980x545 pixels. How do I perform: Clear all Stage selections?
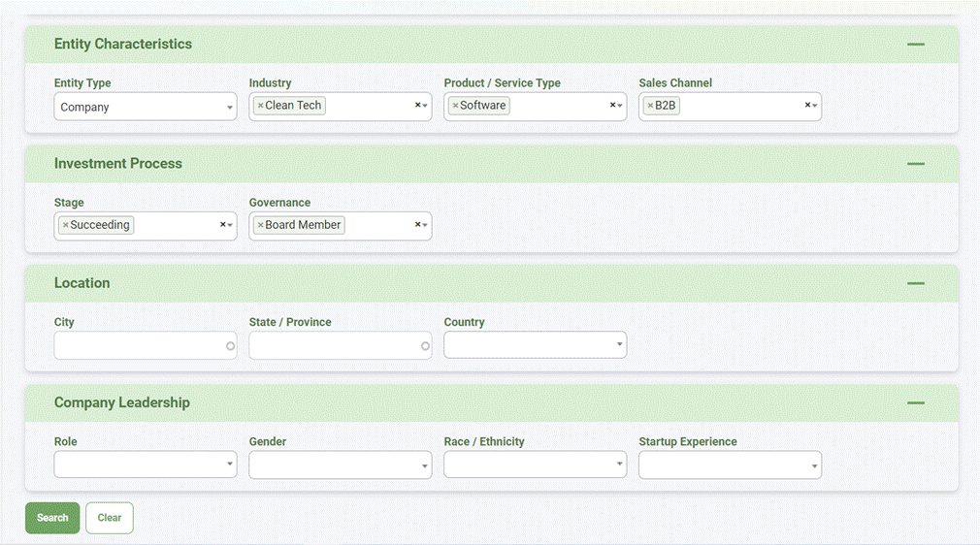(222, 224)
